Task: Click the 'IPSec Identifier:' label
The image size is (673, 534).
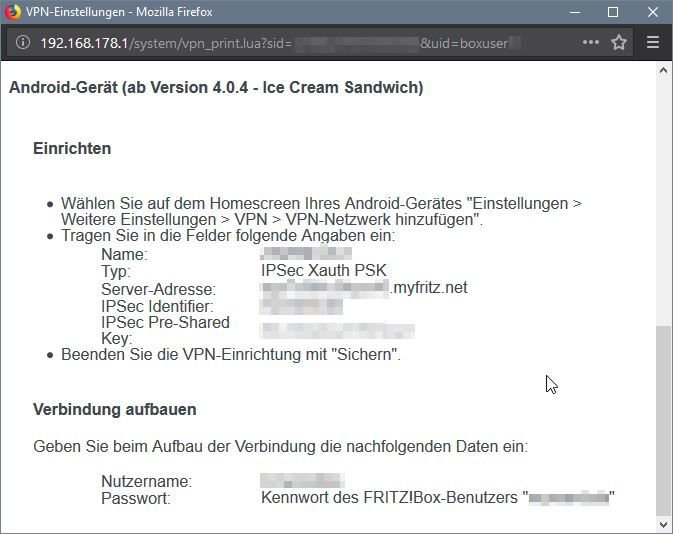Action: [157, 306]
